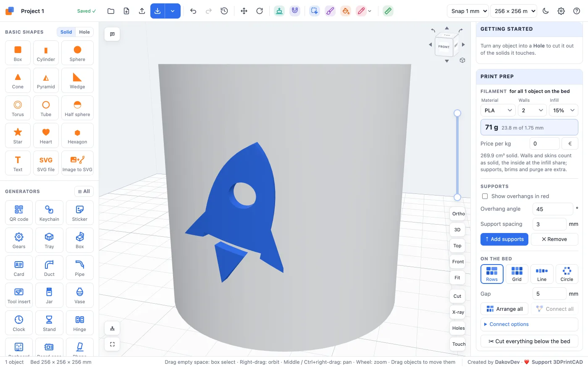Open the Image to SVG tool
This screenshot has height=368, width=588.
pyautogui.click(x=77, y=163)
